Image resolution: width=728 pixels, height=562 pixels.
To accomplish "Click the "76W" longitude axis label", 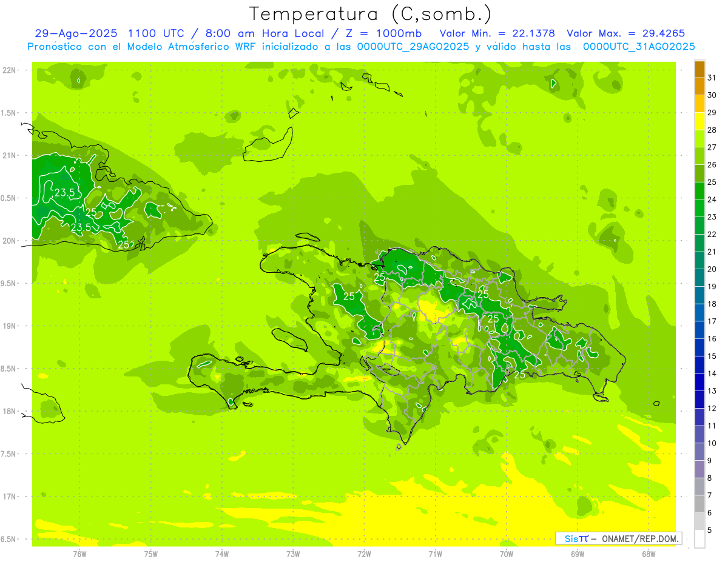I will pos(79,554).
